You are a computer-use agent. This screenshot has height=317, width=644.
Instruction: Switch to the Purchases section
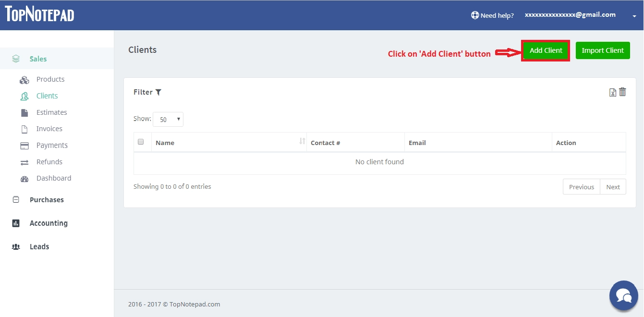pos(47,200)
